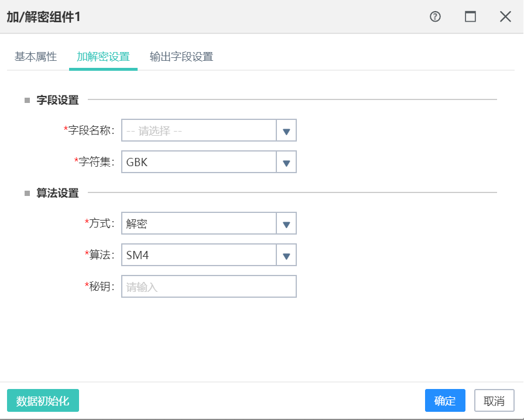Open the 输出字段设置 tab
The height and width of the screenshot is (420, 524).
point(181,57)
